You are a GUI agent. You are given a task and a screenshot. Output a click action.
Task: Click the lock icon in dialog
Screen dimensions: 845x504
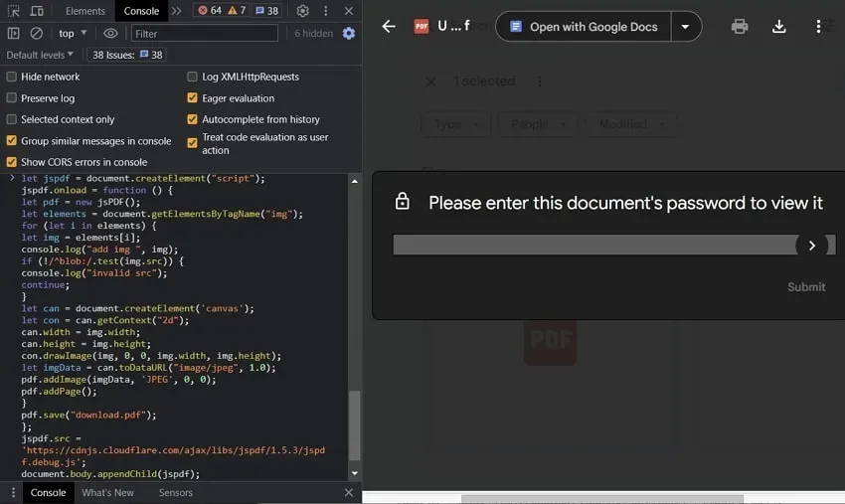[x=403, y=201]
